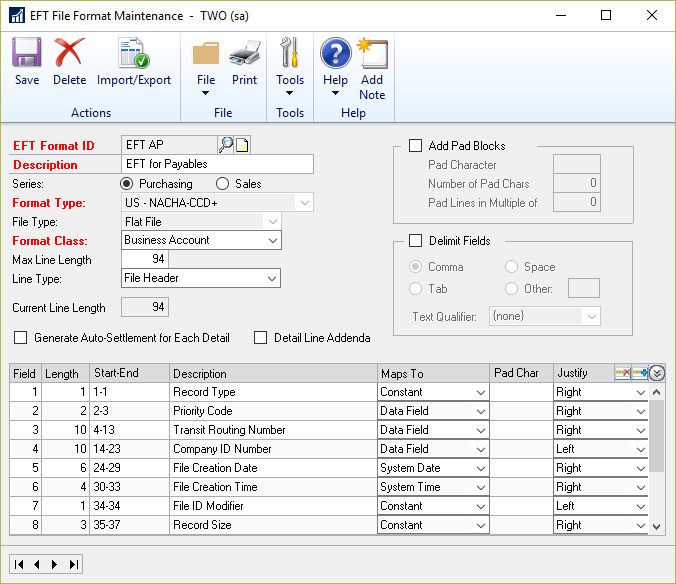Enable the Add Pad Blocks checkbox
Viewport: 676px width, 584px height.
point(415,146)
